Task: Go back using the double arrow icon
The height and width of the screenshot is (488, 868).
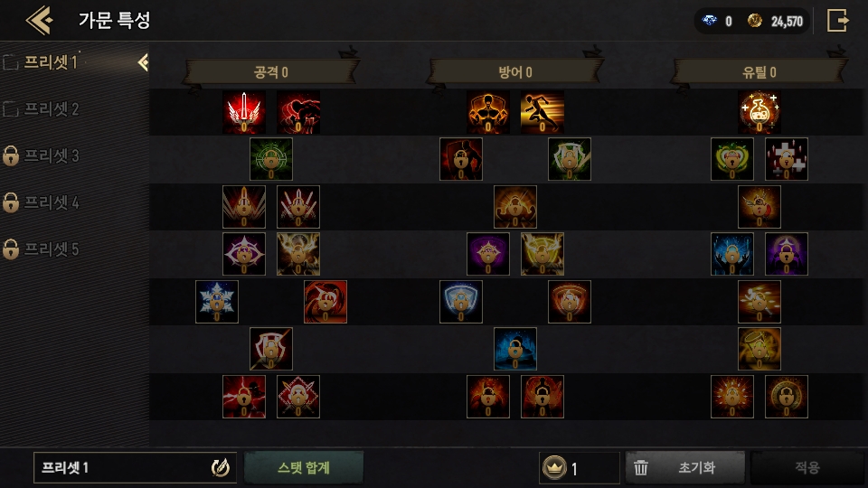Action: tap(39, 21)
